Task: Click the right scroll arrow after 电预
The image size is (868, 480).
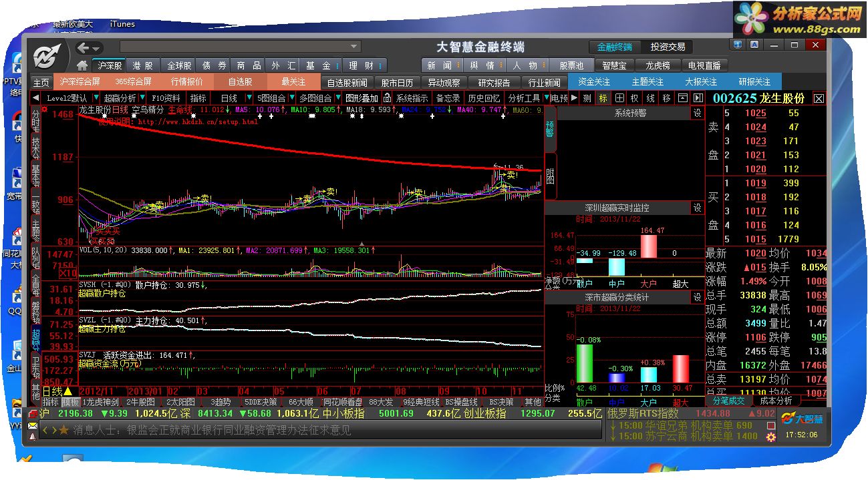Action: pos(574,98)
